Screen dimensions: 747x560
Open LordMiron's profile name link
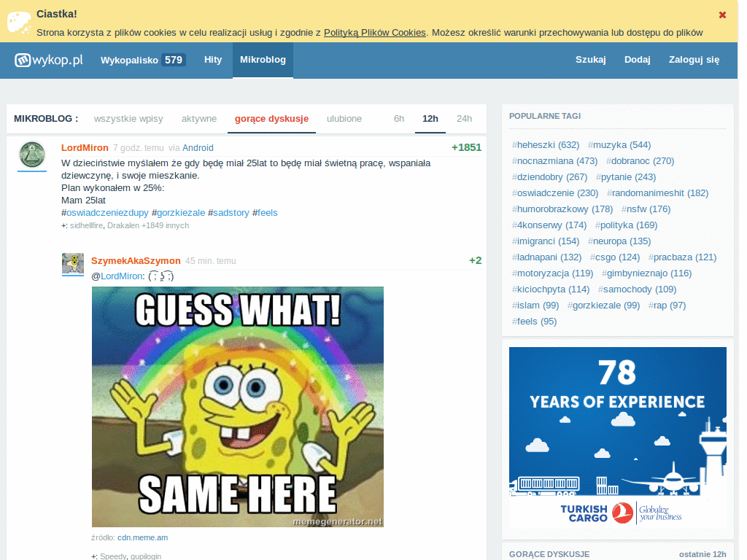click(85, 147)
